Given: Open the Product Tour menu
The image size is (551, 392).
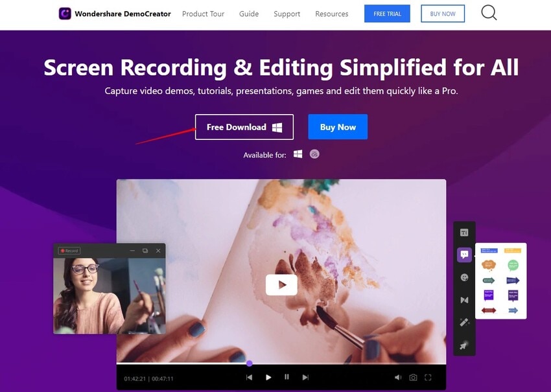Looking at the screenshot, I should pyautogui.click(x=203, y=14).
